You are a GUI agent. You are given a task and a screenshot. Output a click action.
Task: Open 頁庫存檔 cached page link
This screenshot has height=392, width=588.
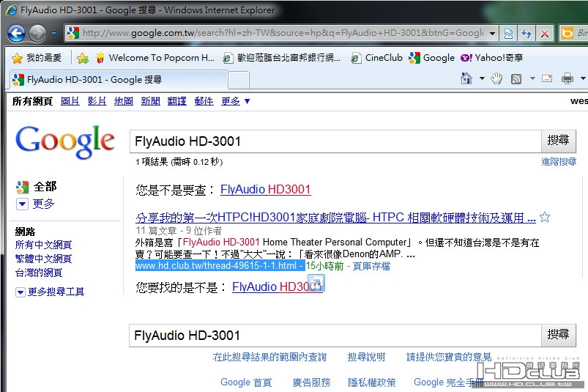pos(371,266)
